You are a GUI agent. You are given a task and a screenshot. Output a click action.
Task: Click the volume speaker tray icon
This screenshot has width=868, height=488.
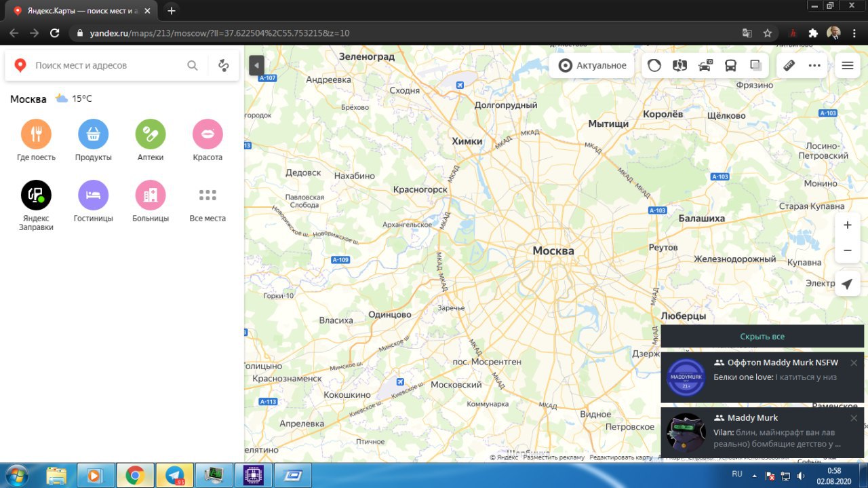(801, 476)
